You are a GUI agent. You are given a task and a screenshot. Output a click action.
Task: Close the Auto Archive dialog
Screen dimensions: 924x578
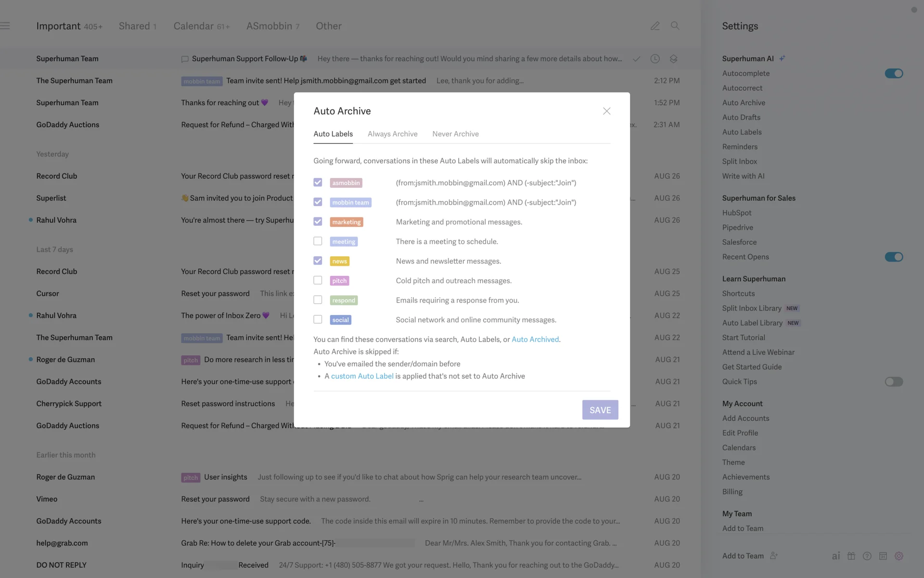(606, 111)
